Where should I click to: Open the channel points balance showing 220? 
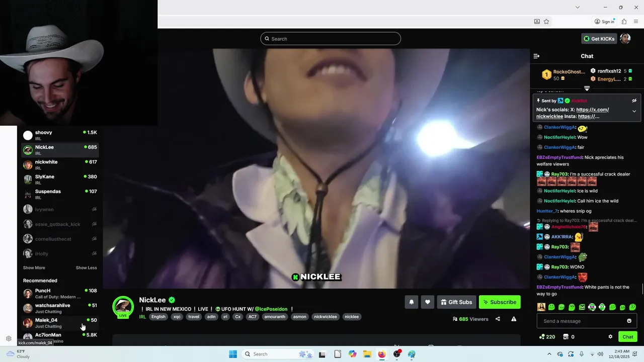pos(547,337)
